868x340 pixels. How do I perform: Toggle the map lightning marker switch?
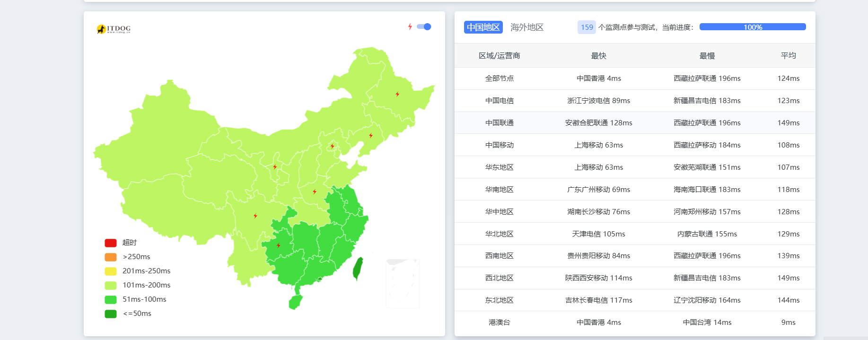424,27
